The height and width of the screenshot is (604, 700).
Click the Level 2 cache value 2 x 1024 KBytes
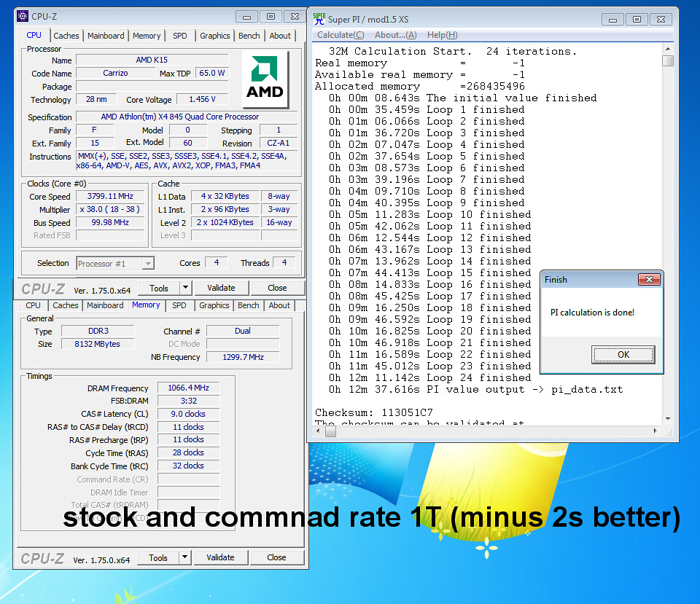(225, 222)
